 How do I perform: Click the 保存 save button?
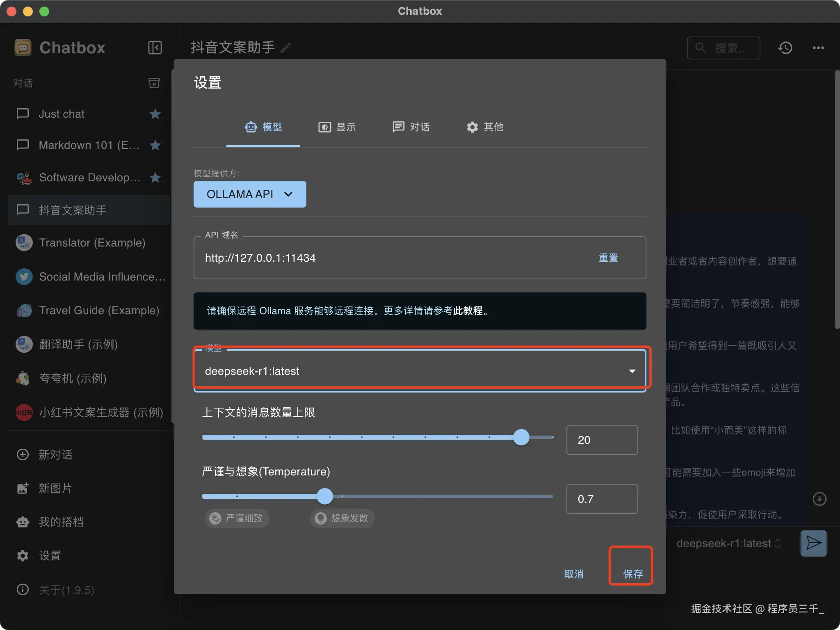click(x=632, y=574)
